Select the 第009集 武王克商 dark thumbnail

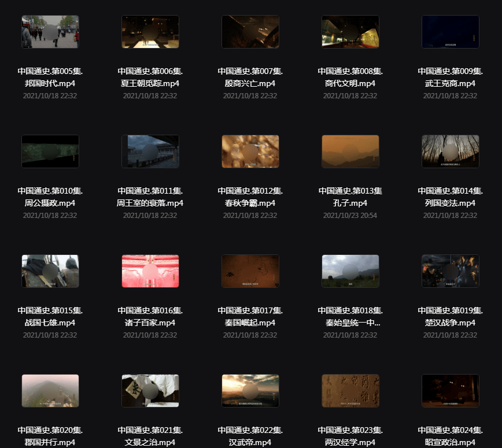click(x=451, y=32)
